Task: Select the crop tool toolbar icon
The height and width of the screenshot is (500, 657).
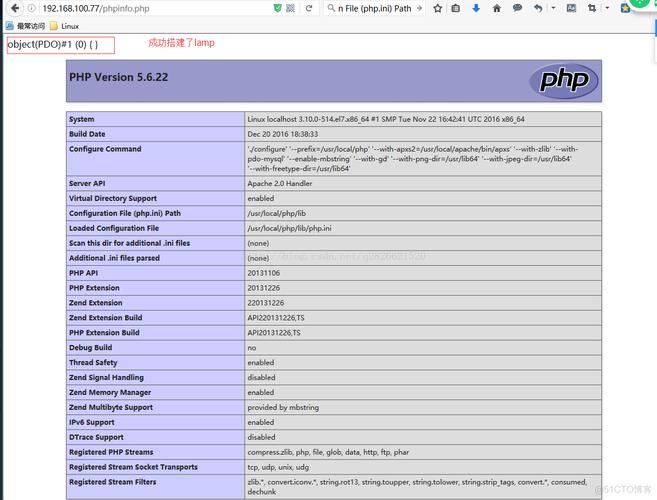Action: [592, 8]
